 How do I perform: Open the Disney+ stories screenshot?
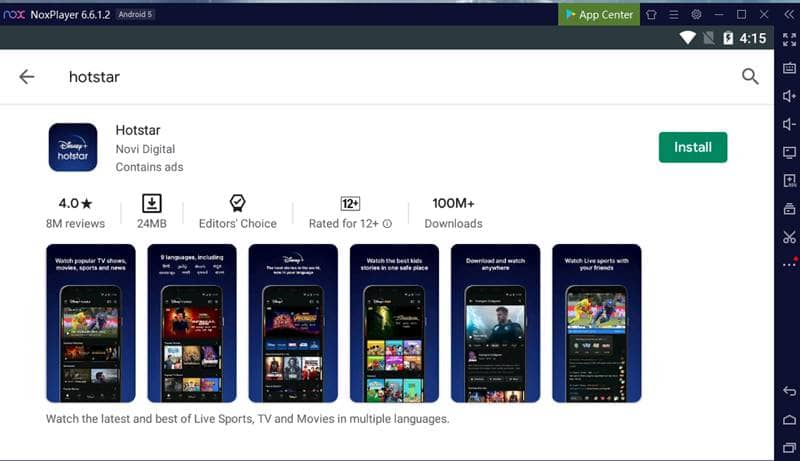(x=293, y=323)
